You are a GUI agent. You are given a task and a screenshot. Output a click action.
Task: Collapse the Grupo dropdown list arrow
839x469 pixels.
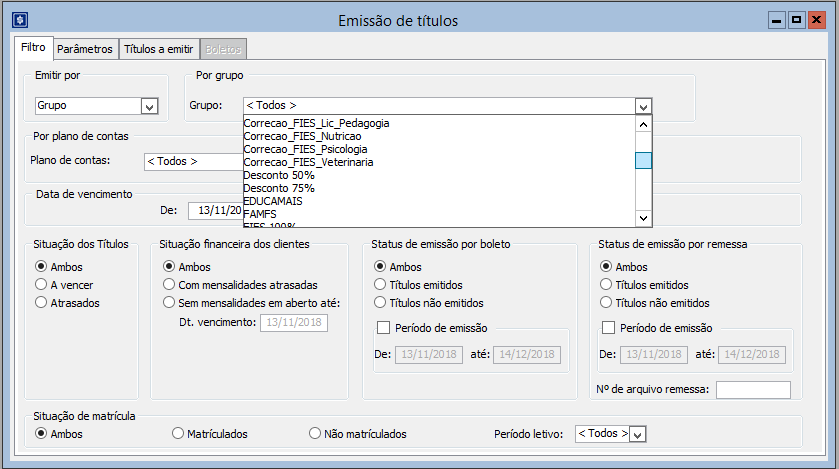point(643,107)
